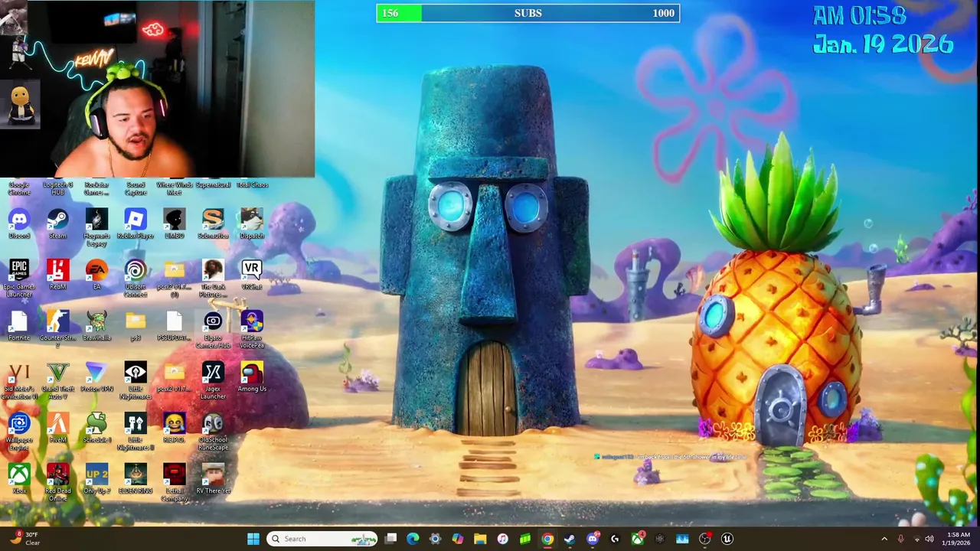980x551 pixels.
Task: Launch Steam from the desktop
Action: (x=58, y=223)
